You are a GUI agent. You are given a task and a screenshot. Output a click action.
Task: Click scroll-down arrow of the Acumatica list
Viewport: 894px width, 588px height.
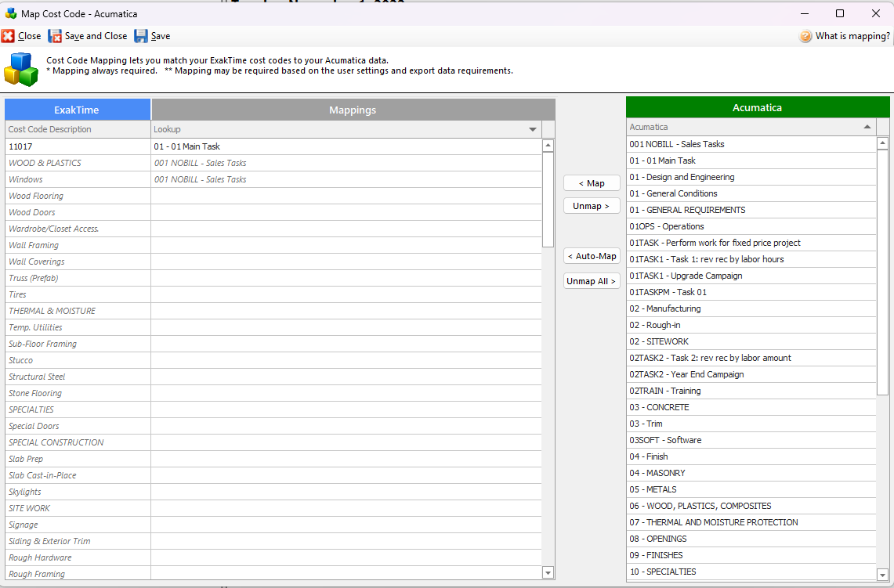[x=882, y=575]
